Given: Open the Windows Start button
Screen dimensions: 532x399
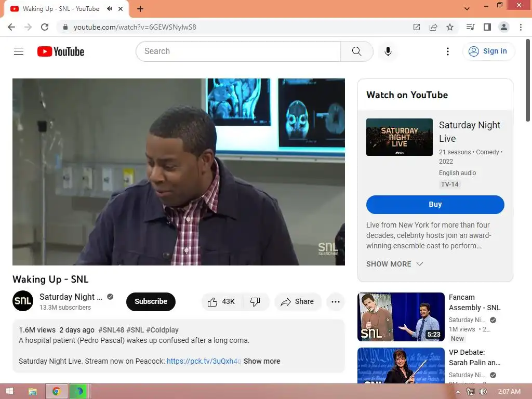Looking at the screenshot, I should 9,391.
